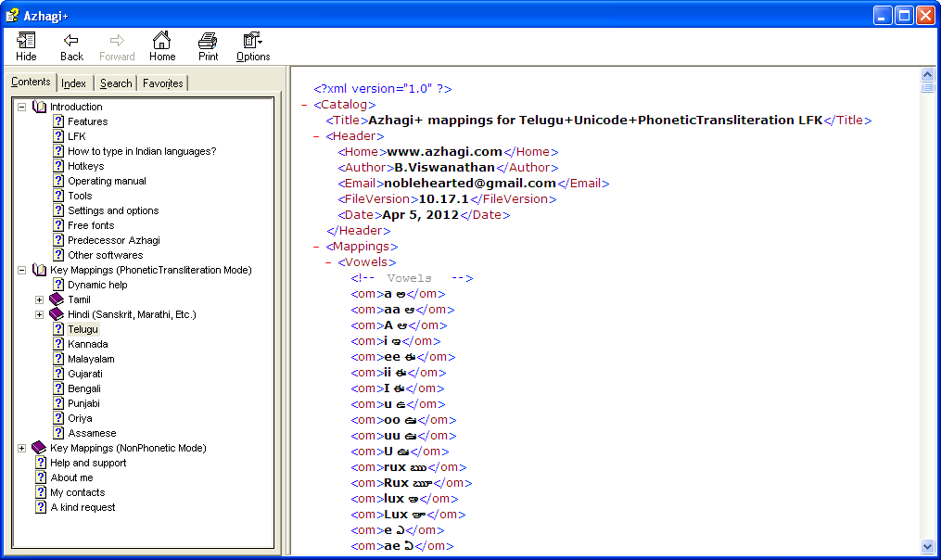Image resolution: width=941 pixels, height=560 pixels.
Task: Open the Bengali topic
Action: [x=84, y=388]
